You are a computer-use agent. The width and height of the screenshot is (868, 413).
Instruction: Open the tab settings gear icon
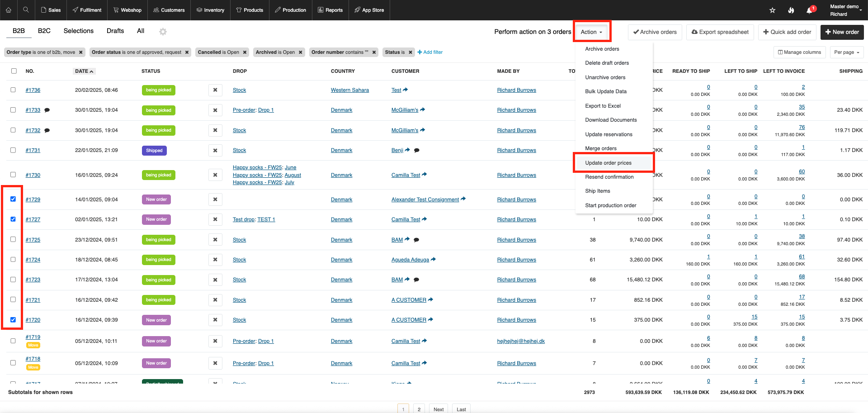163,32
